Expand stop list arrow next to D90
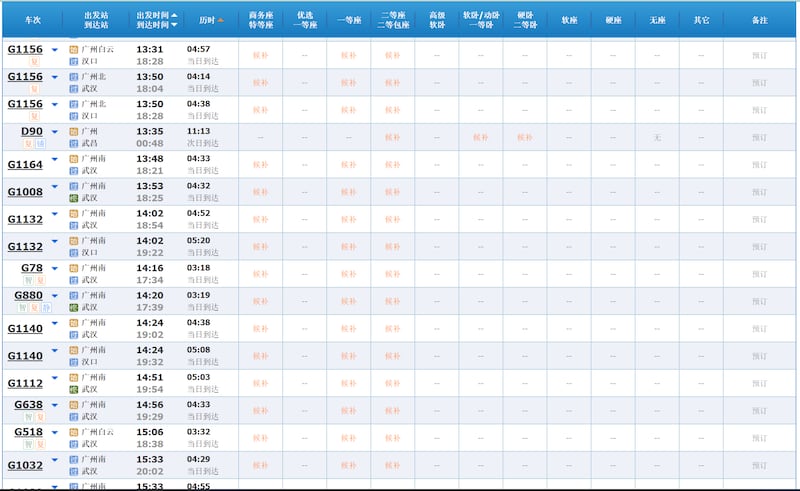Image resolution: width=800 pixels, height=491 pixels. (x=55, y=131)
